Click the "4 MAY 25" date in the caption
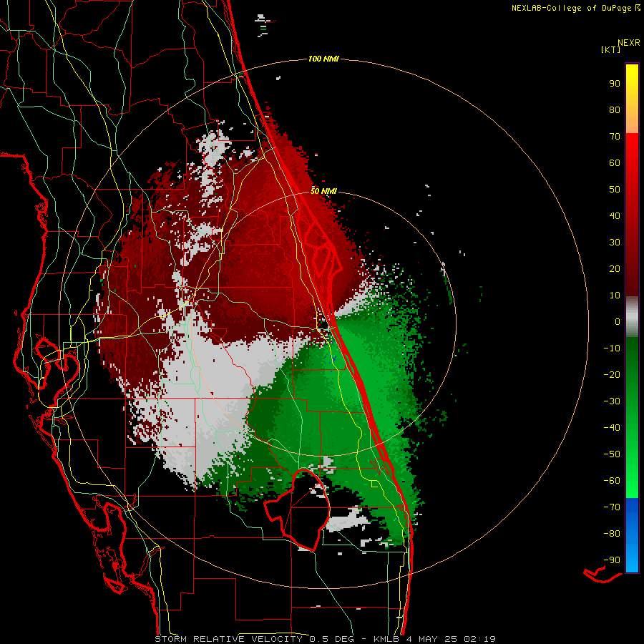Image resolution: width=644 pixels, height=644 pixels. 431,639
